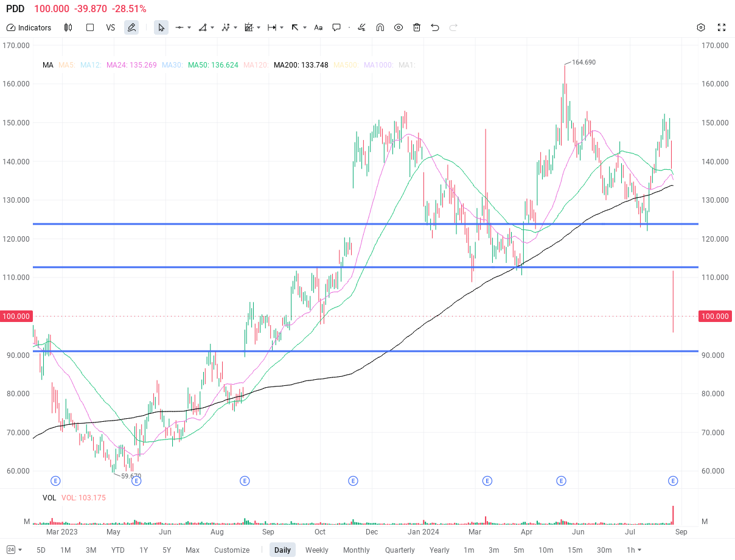Image resolution: width=735 pixels, height=560 pixels.
Task: Expand the arrow tool dropdown
Action: coord(305,27)
